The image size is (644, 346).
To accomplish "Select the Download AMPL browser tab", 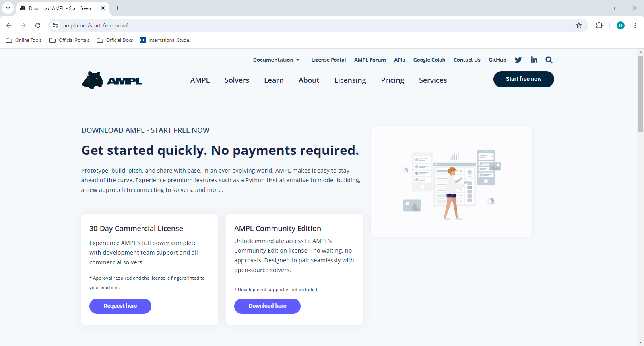I will (62, 8).
